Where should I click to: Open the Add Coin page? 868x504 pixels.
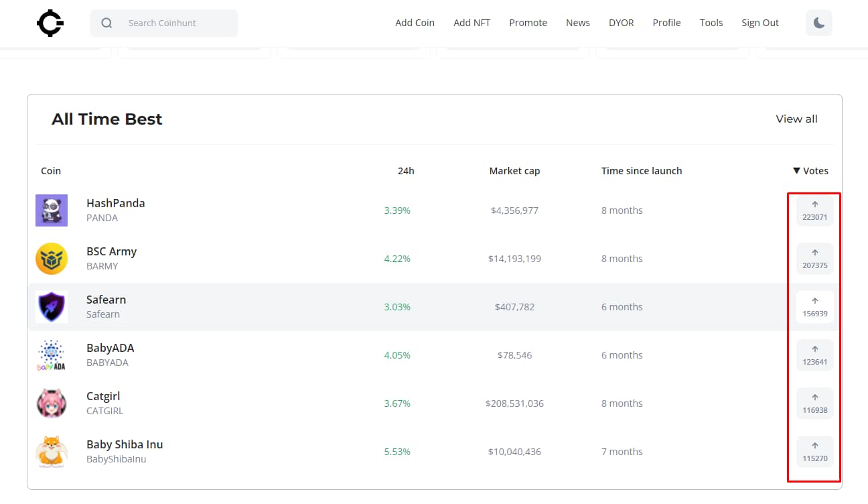tap(415, 23)
